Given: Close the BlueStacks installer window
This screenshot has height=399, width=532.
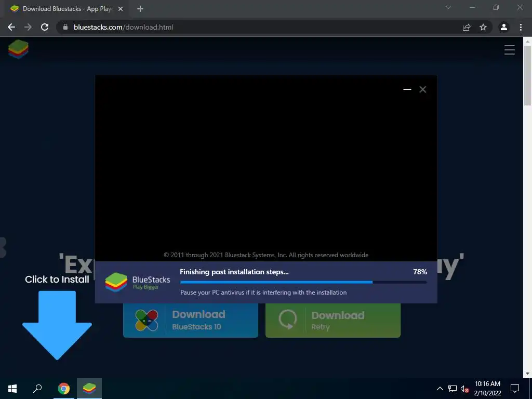Looking at the screenshot, I should [x=423, y=89].
